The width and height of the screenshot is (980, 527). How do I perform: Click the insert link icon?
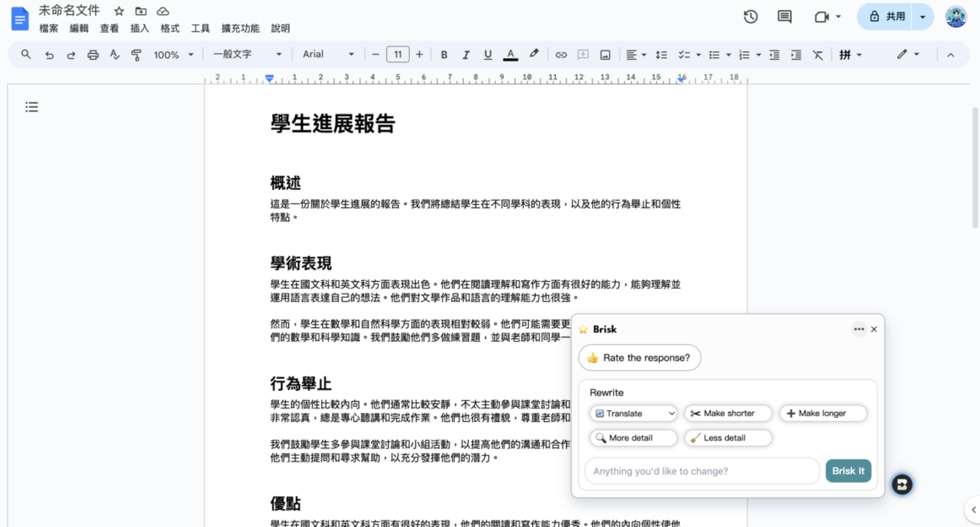tap(561, 55)
